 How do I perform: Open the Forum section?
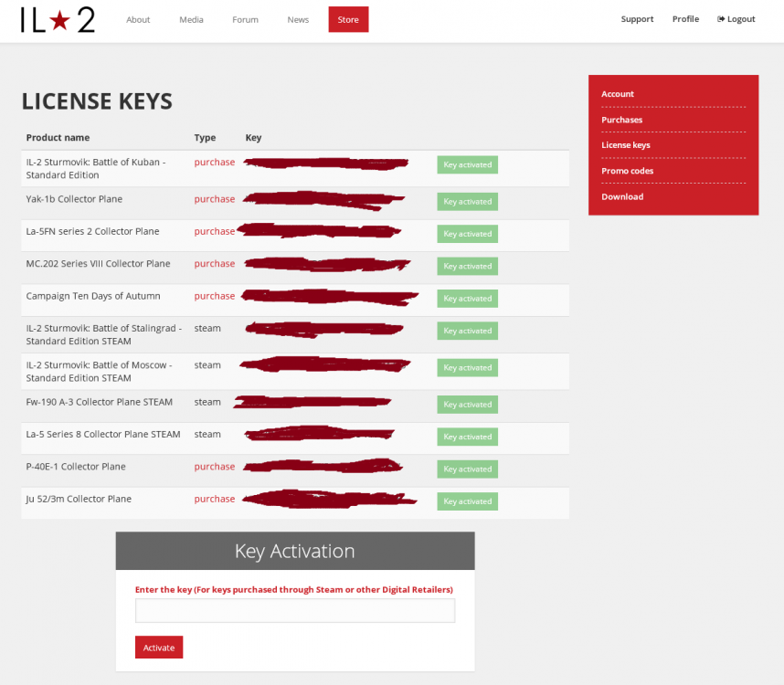click(245, 18)
